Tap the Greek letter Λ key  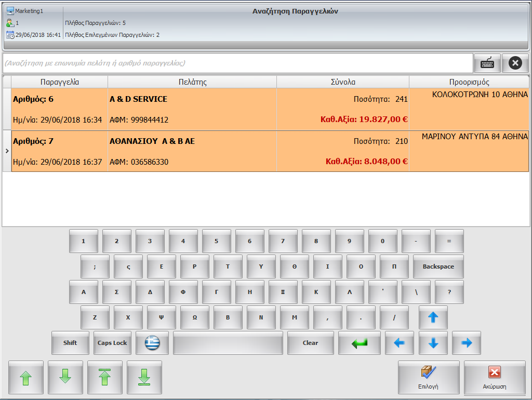click(350, 292)
